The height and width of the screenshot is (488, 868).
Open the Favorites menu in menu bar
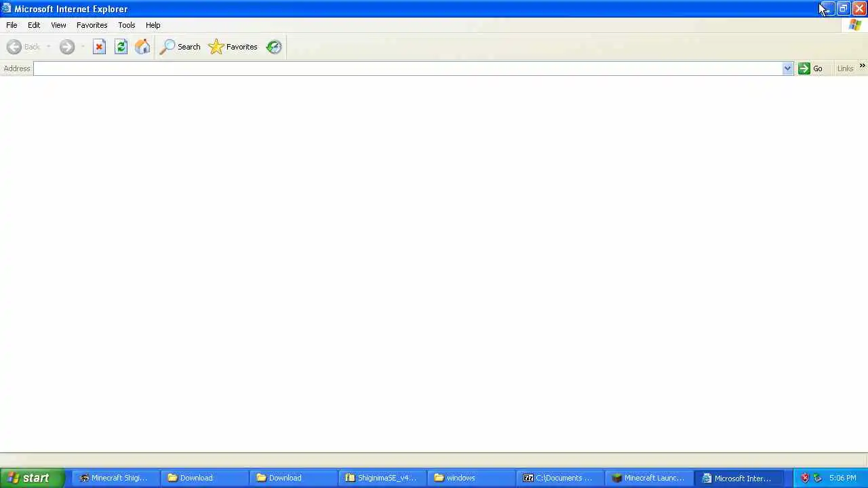pyautogui.click(x=92, y=25)
